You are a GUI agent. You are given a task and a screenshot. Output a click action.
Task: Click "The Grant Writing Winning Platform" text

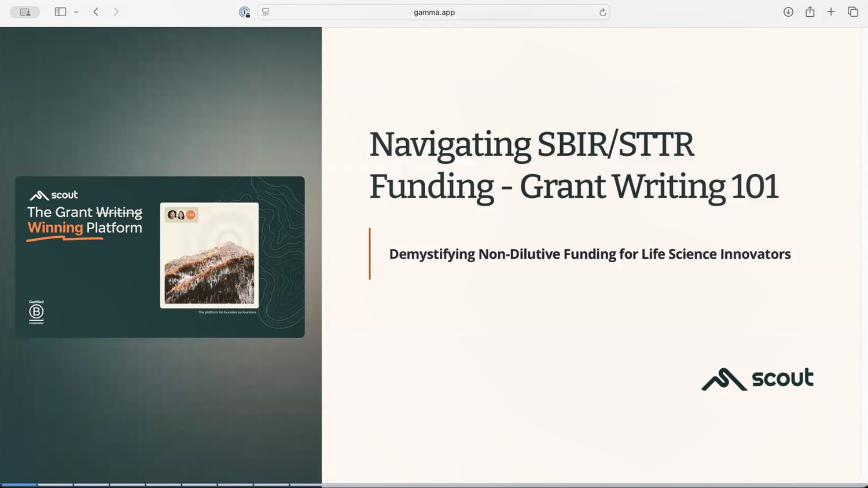pyautogui.click(x=84, y=220)
